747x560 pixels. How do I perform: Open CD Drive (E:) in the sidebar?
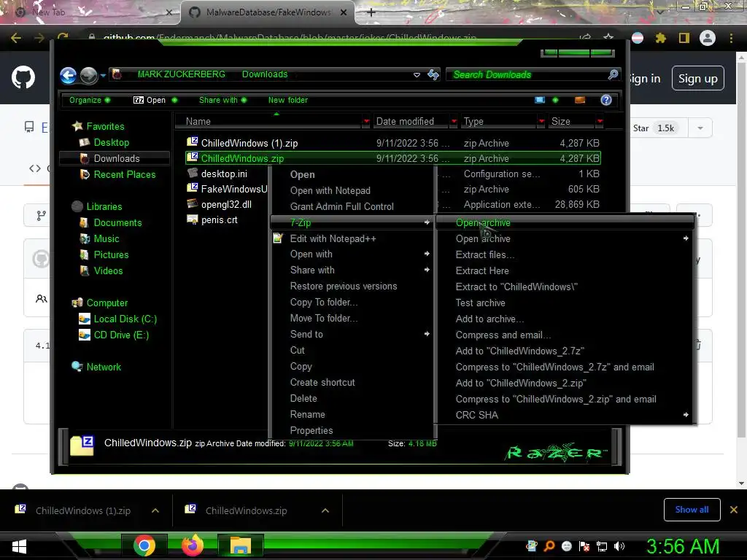121,335
